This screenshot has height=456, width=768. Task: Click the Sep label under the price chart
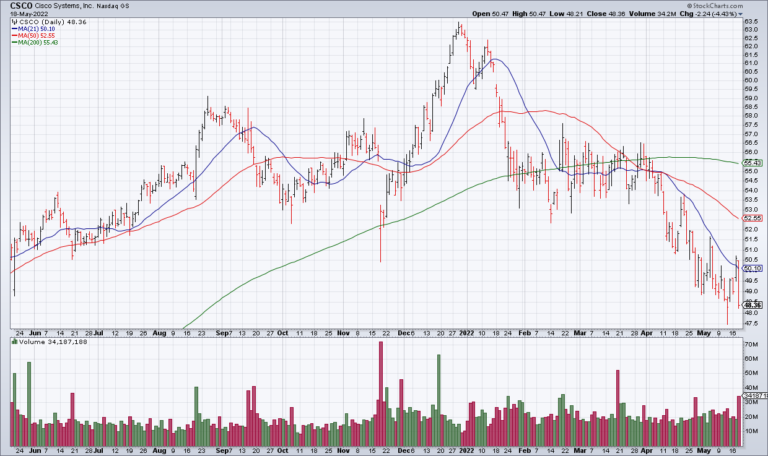(222, 333)
